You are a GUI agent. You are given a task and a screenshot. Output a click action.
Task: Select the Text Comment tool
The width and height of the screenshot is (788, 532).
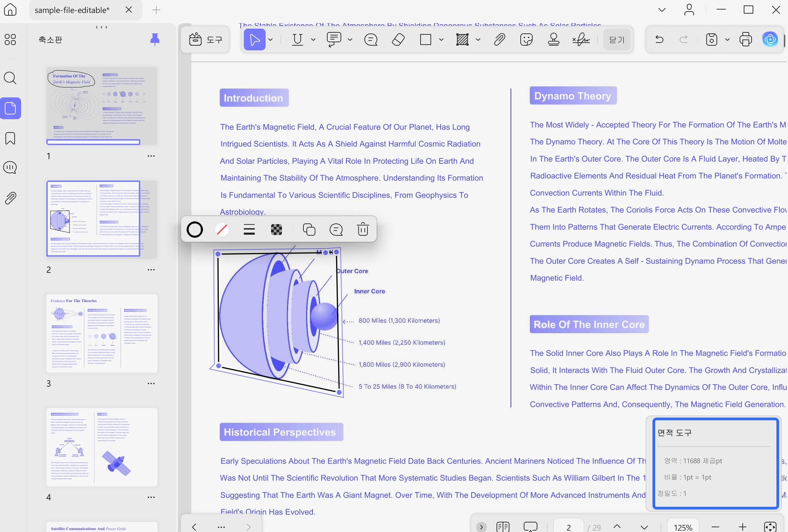coord(334,40)
